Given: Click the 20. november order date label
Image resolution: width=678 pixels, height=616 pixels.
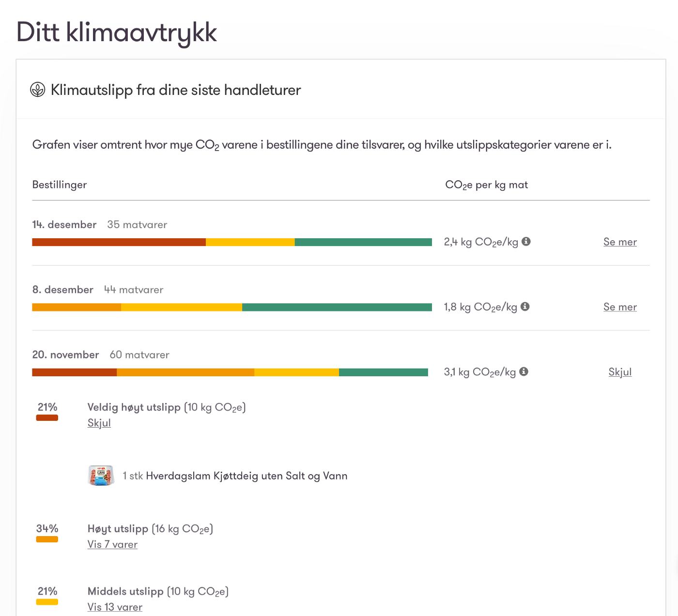Looking at the screenshot, I should tap(65, 354).
